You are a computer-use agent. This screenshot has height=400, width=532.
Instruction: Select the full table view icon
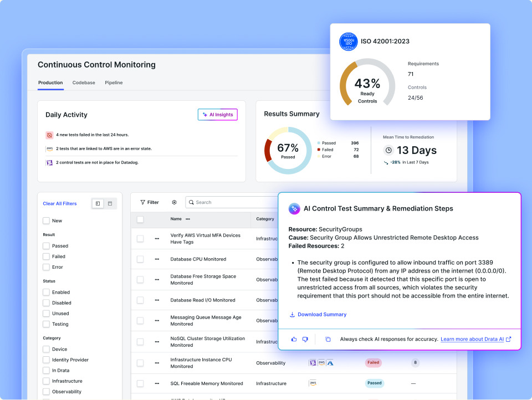pyautogui.click(x=110, y=203)
